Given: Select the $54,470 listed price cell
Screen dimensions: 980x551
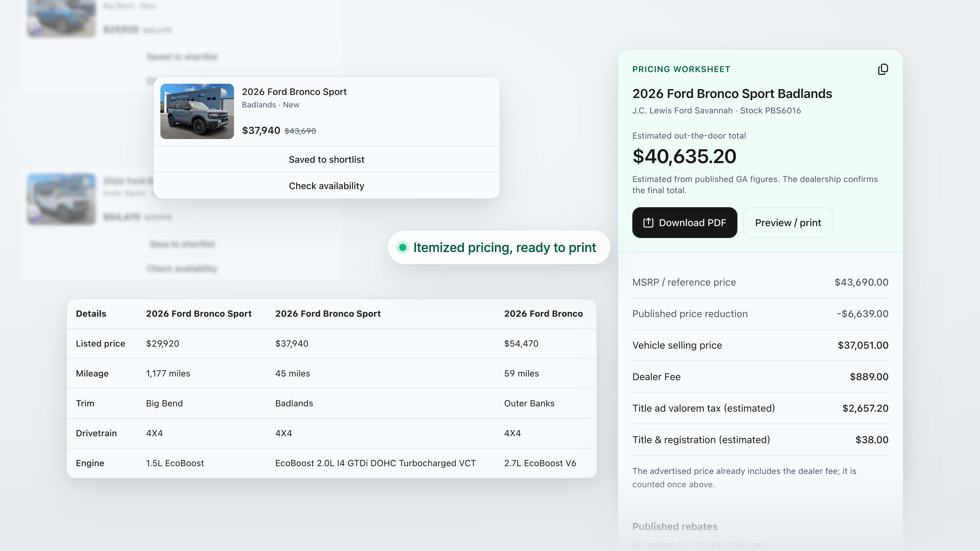Looking at the screenshot, I should (x=521, y=344).
